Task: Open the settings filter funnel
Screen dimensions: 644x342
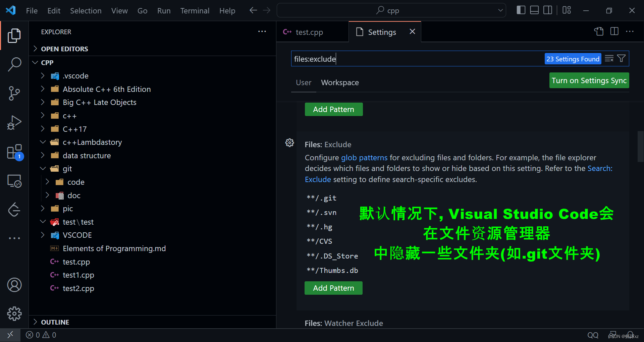Action: coord(622,59)
